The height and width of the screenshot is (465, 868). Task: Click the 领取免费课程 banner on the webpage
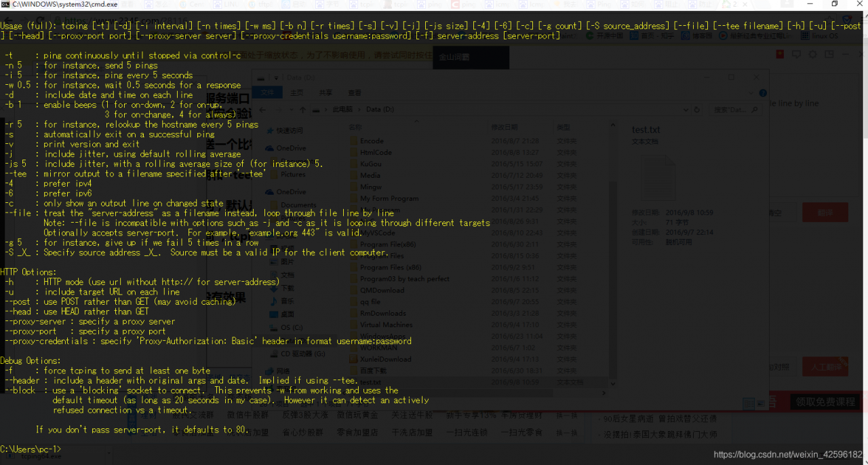click(825, 402)
